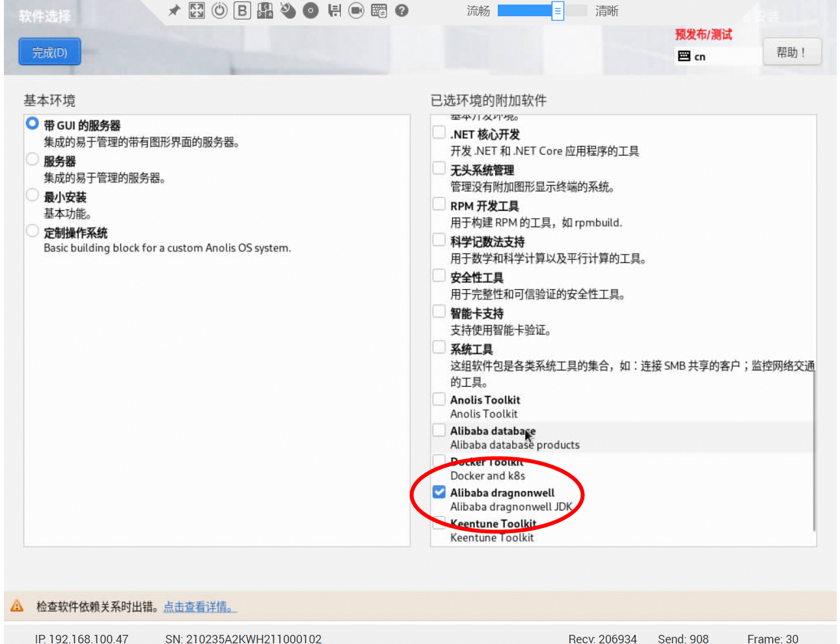Screen dimensions: 840x644
Task: Click the power control icon
Action: (219, 10)
